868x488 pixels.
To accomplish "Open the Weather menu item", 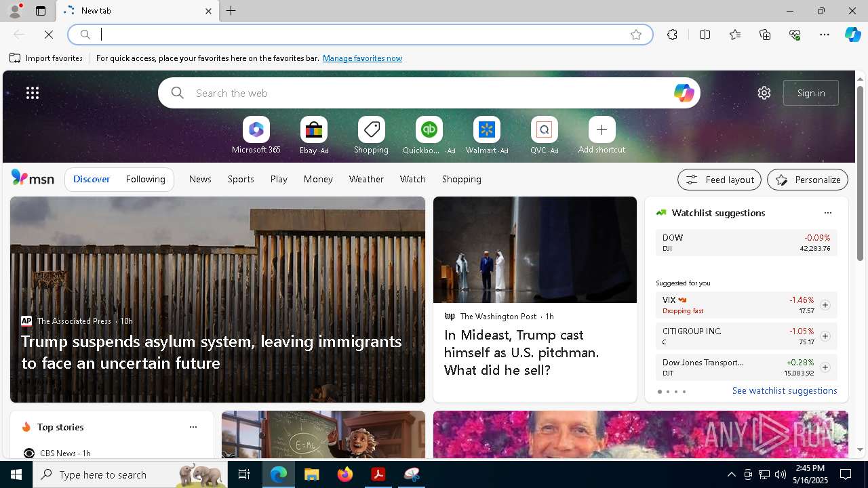I will coord(366,179).
